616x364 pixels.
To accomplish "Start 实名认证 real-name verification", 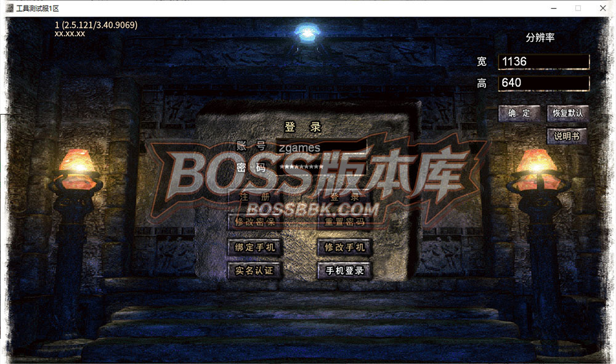I will tap(254, 270).
